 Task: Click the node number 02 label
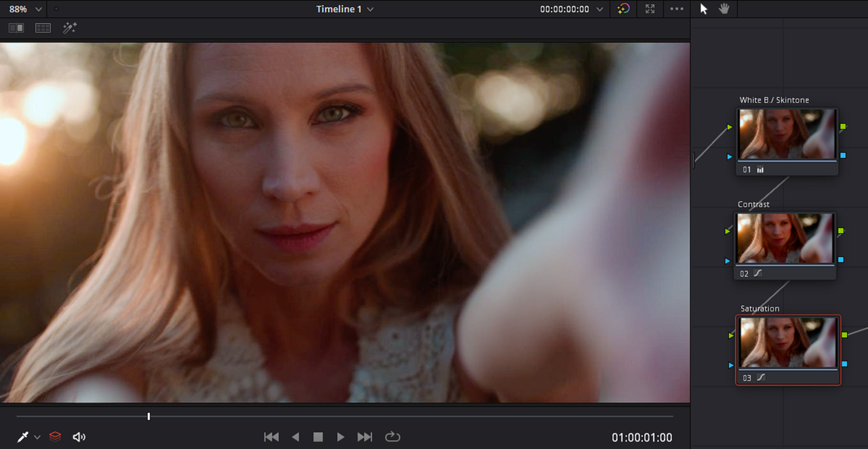click(745, 274)
